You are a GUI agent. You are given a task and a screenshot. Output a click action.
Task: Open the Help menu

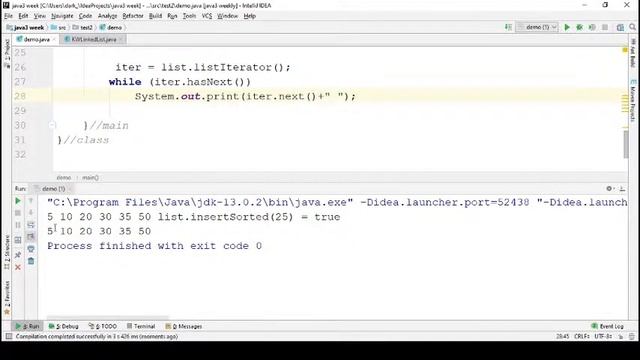click(x=249, y=16)
